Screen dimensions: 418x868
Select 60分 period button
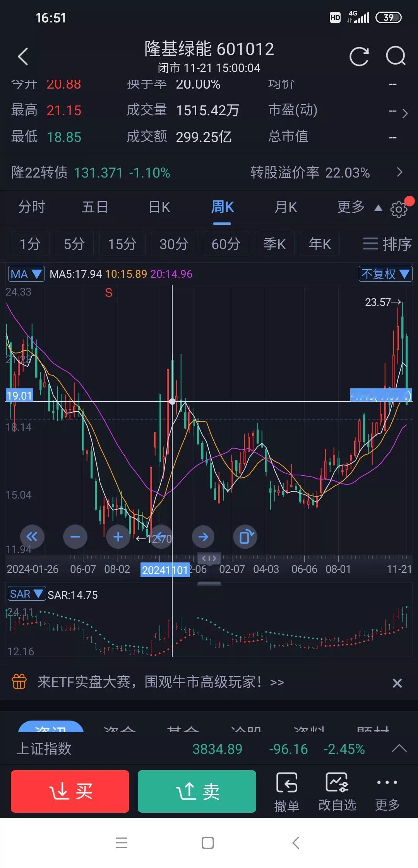click(x=226, y=244)
